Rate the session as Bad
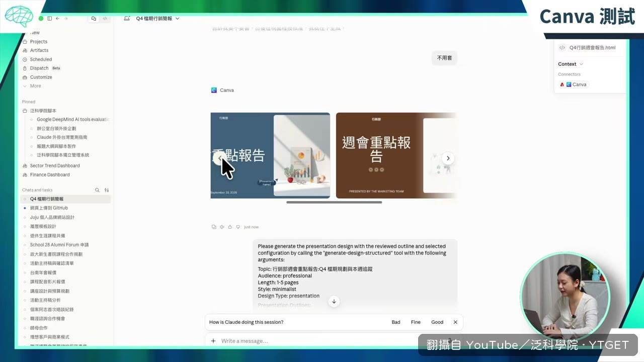Screen dimensions: 644x362 click(x=396, y=322)
